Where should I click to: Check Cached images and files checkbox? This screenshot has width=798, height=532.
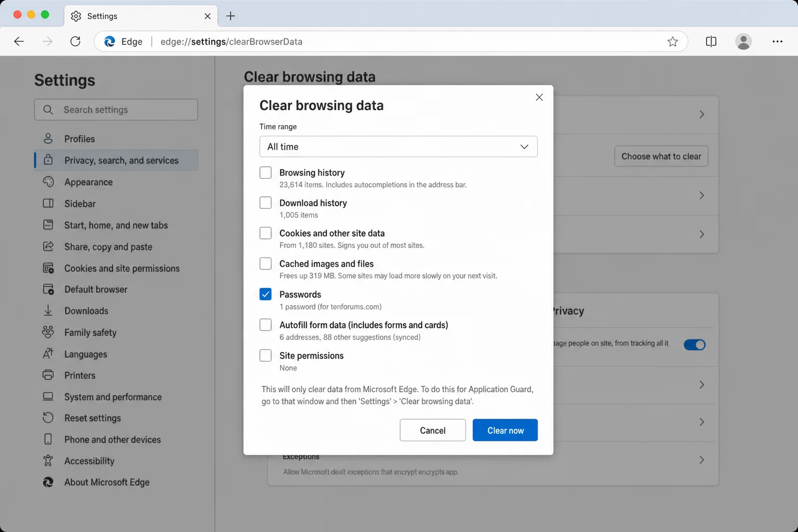click(265, 264)
